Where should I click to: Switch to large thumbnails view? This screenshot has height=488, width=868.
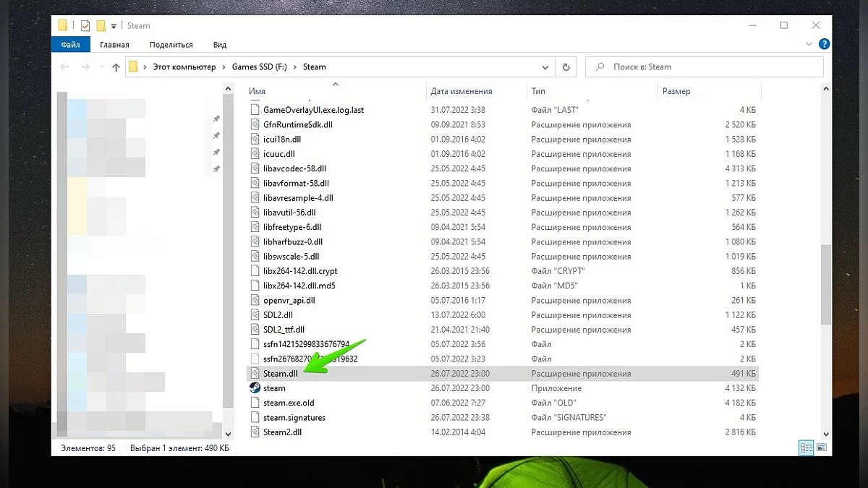click(821, 448)
